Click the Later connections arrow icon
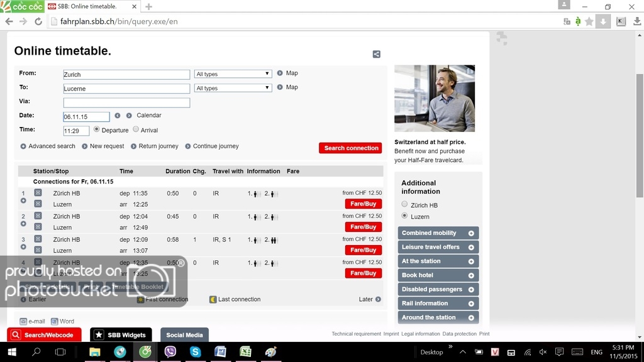 click(x=378, y=299)
